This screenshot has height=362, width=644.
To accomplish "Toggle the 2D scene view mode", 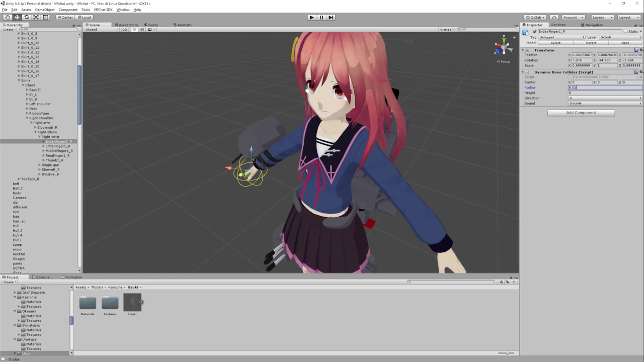I will tap(125, 30).
